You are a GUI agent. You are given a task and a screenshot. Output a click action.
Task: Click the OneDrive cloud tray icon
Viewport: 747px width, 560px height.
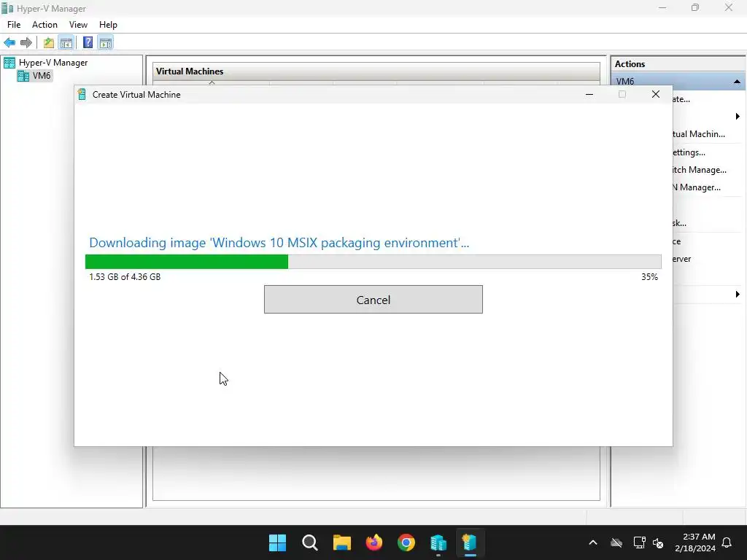click(616, 542)
